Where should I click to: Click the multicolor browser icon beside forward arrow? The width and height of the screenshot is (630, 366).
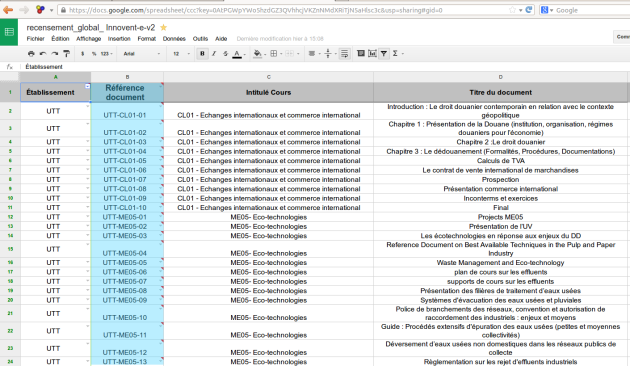coord(40,10)
